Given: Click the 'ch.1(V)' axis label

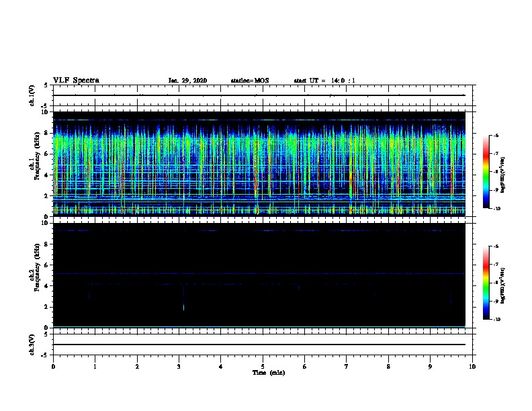Looking at the screenshot, I should click(x=32, y=95).
